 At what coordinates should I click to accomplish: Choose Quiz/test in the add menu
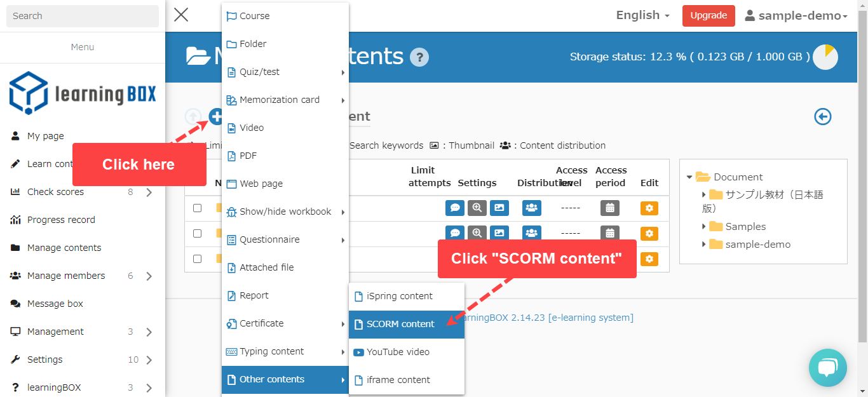[x=259, y=72]
